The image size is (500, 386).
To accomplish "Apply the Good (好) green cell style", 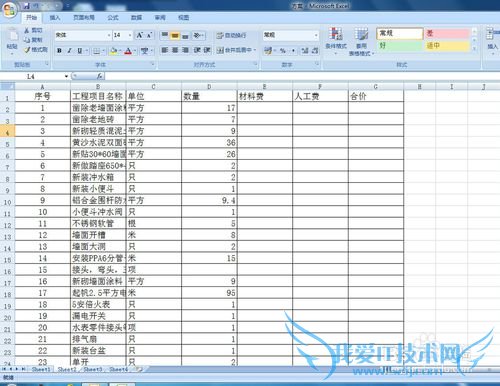I will point(400,45).
